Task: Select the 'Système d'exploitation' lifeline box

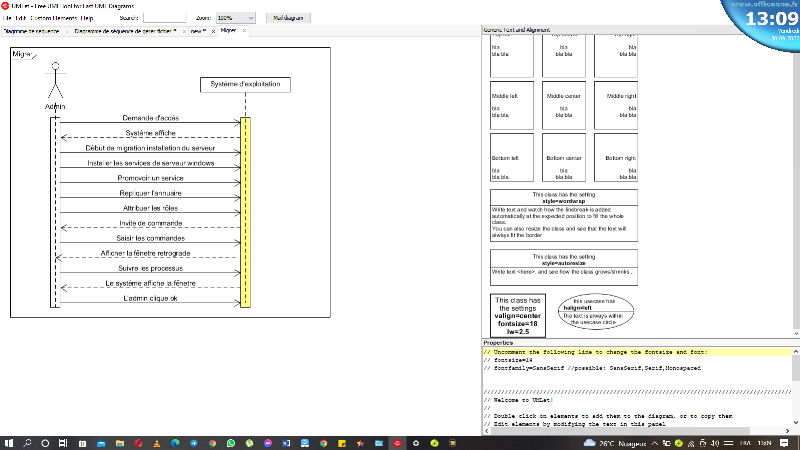Action: [245, 85]
